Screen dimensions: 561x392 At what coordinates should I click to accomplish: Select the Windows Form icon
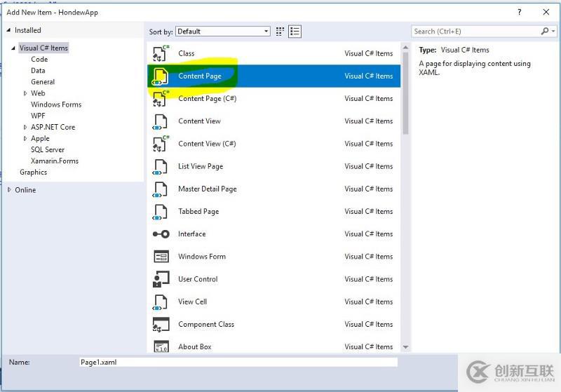click(161, 257)
